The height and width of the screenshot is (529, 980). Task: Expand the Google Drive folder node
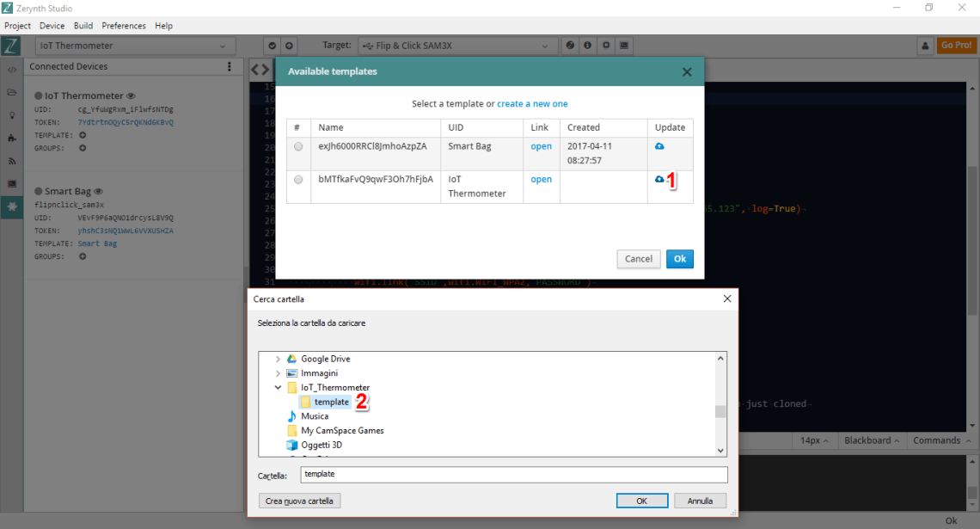coord(278,359)
